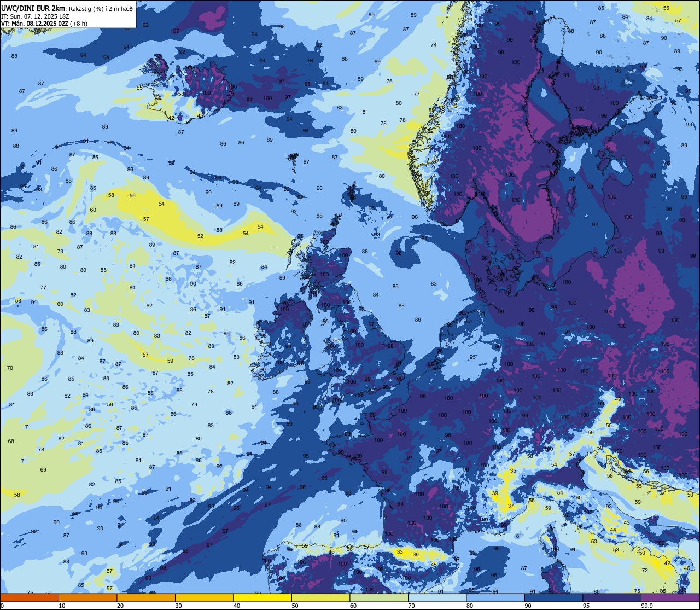Click the 'Rakastig (%) í 2 m hæð' label
The image size is (700, 610).
point(100,8)
